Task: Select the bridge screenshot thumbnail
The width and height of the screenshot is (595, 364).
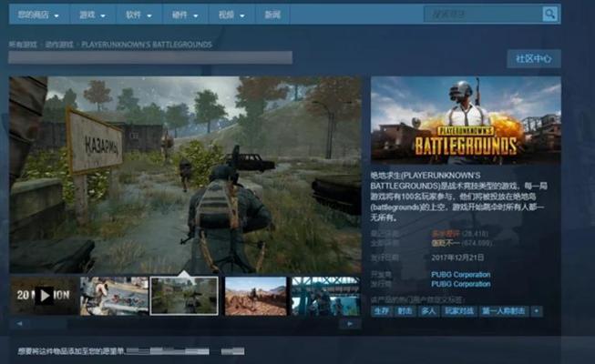Action: 326,296
